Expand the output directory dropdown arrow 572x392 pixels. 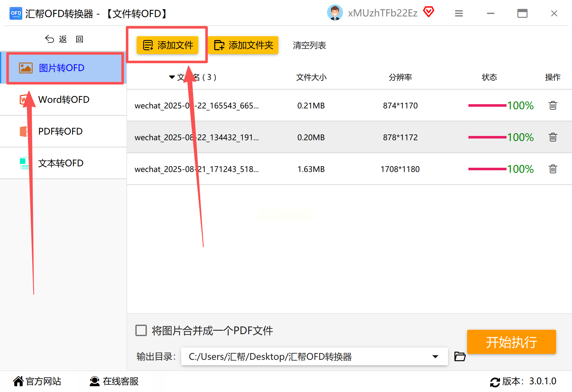(435, 356)
